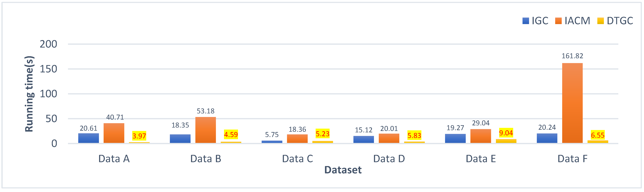Select the "Dataset" horizontal axis title
The height and width of the screenshot is (192, 644).
(x=343, y=170)
